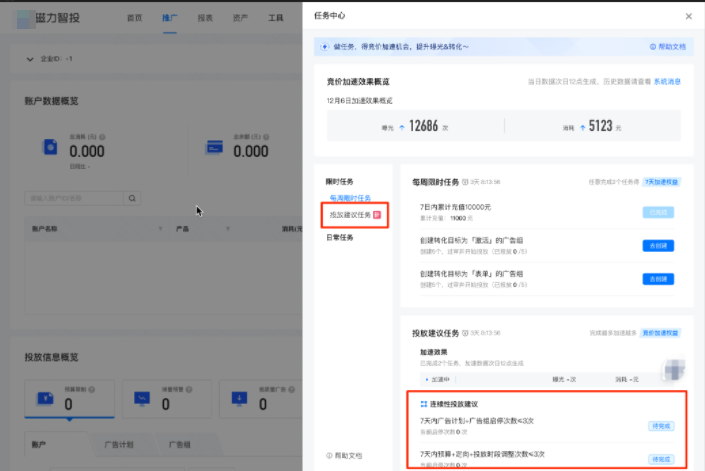Viewport: 705px width, 471px height.
Task: Open the 工具 nav tab
Action: 276,18
